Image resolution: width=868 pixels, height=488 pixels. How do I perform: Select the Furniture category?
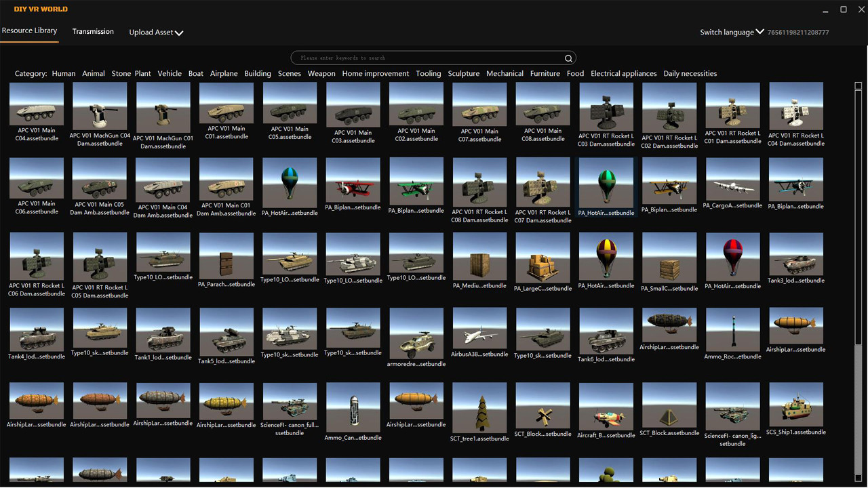click(x=545, y=73)
